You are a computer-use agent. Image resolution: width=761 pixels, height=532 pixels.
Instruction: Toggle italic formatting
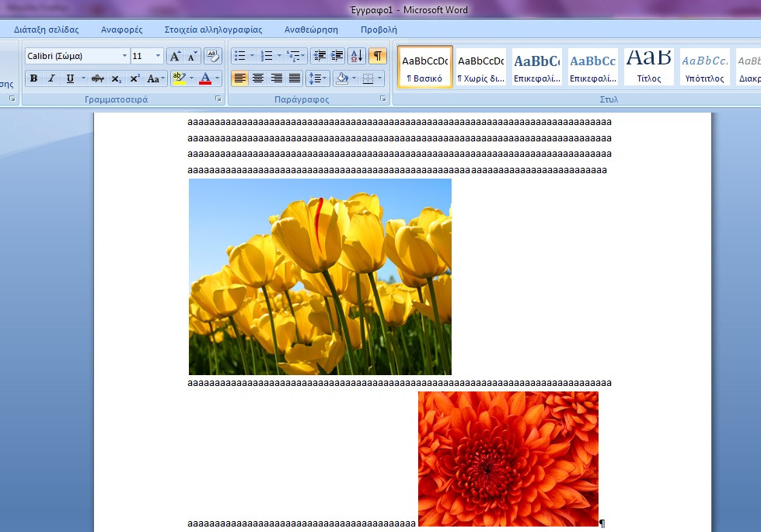[x=51, y=78]
